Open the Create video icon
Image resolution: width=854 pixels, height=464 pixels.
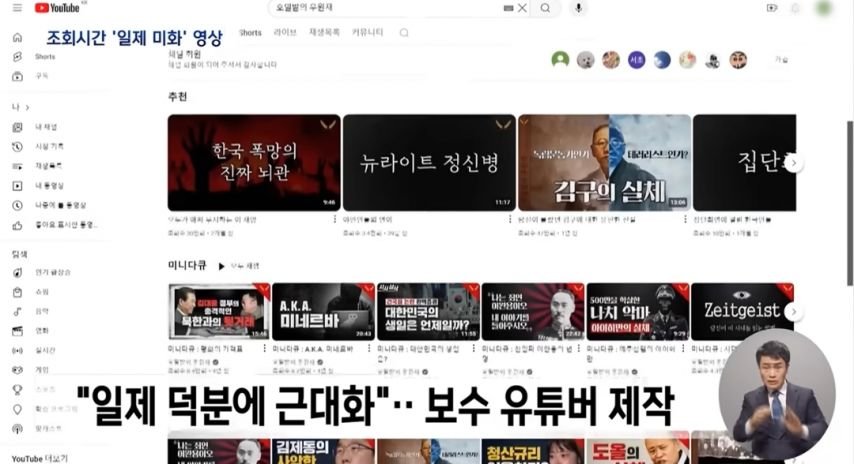[771, 8]
